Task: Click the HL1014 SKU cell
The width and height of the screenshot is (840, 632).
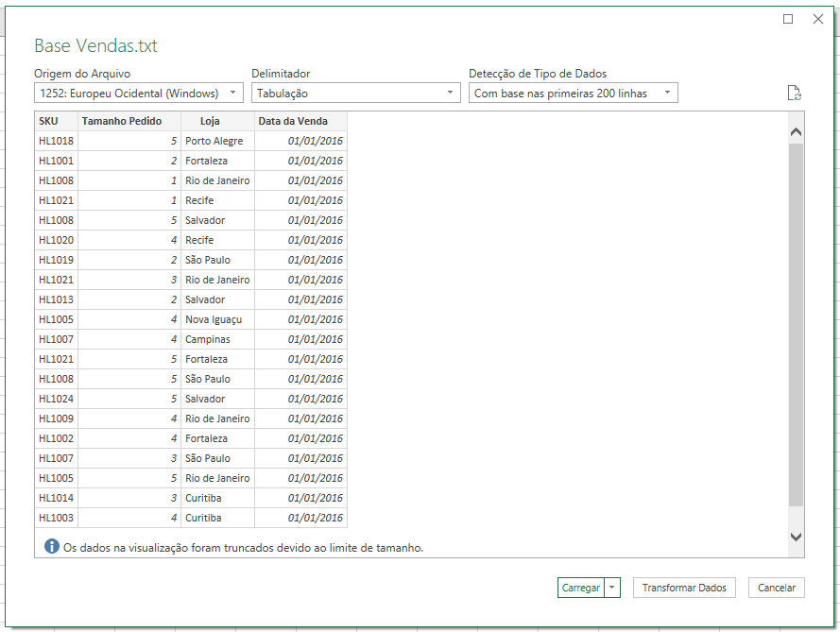Action: (x=57, y=498)
